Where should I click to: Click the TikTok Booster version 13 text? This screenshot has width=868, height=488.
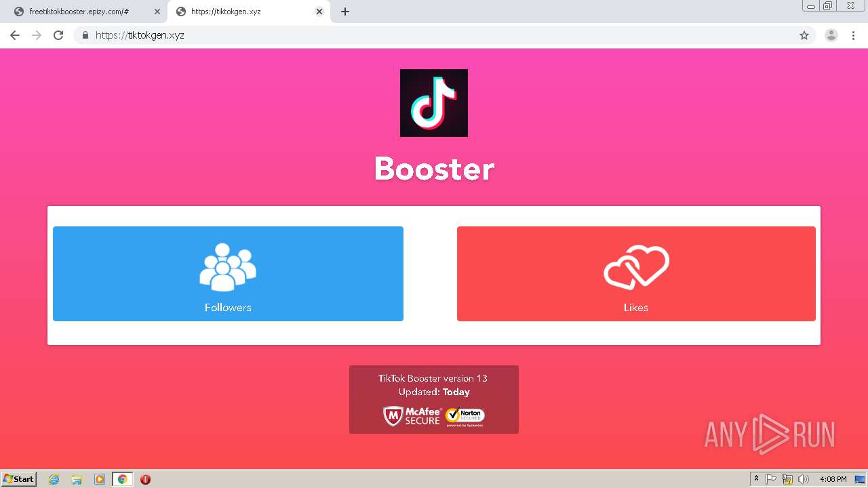pyautogui.click(x=433, y=378)
